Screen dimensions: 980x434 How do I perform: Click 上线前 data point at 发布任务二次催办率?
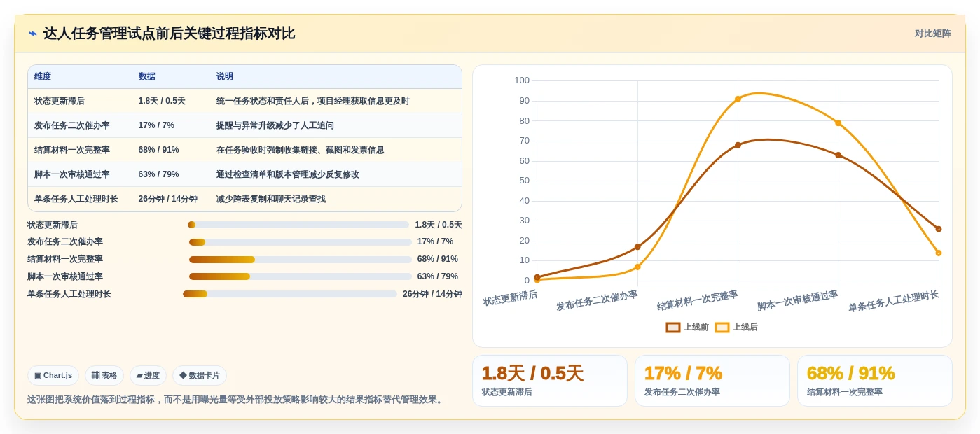637,246
